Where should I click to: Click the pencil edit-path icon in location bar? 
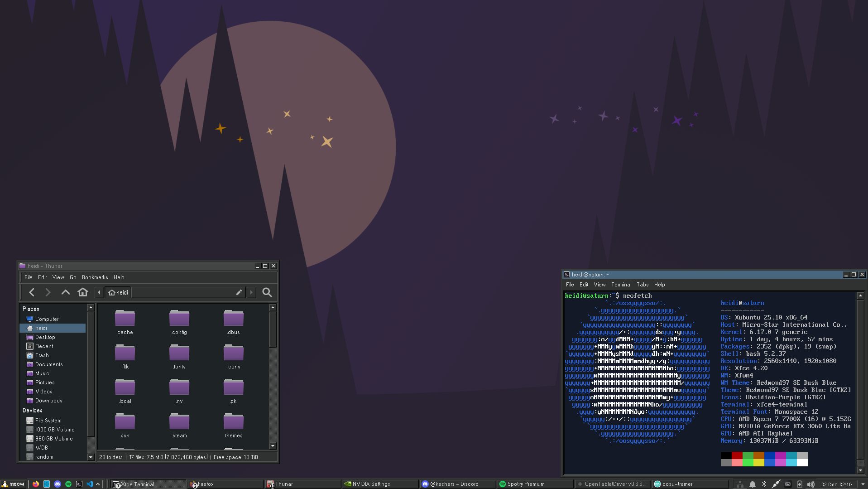pos(239,292)
